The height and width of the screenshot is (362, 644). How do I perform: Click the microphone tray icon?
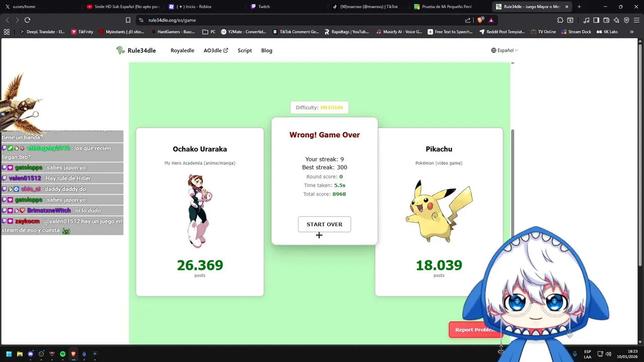(x=575, y=354)
